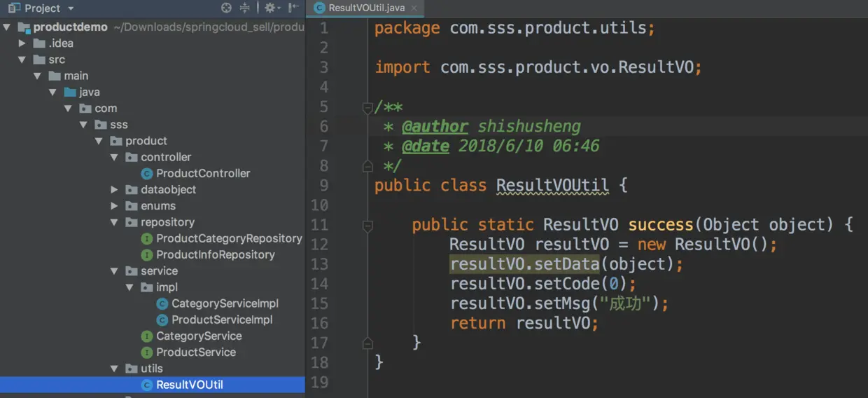Collapse the service package arrow
Image resolution: width=868 pixels, height=398 pixels.
tap(115, 271)
